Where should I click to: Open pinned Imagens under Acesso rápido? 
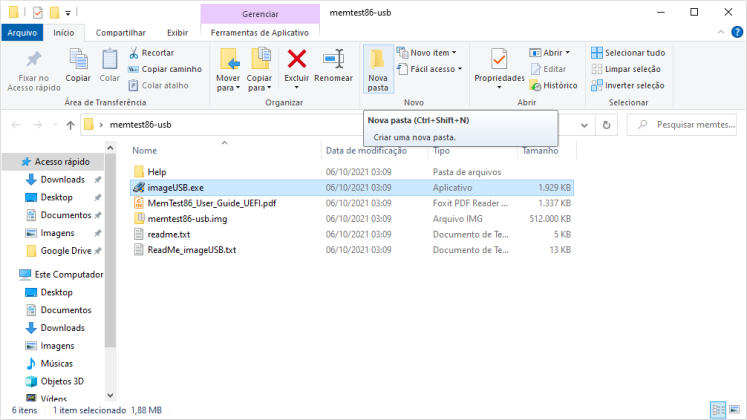point(57,233)
